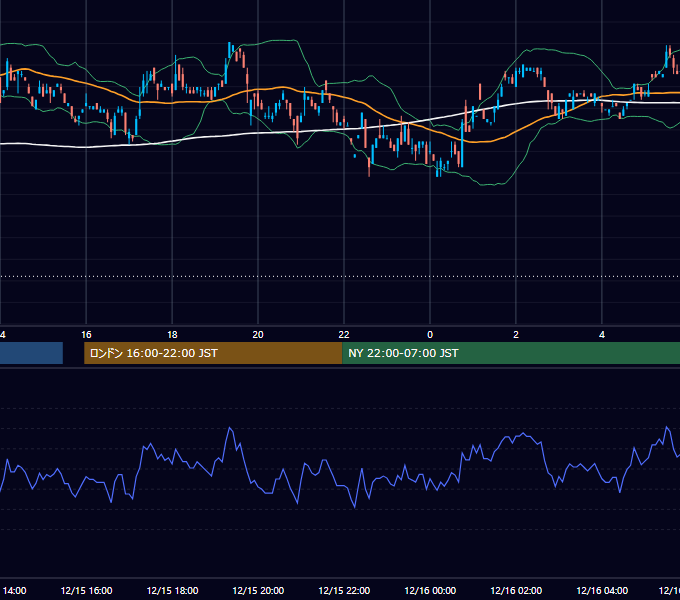
Task: Click the 12/16 04:00 date label
Action: click(x=602, y=591)
